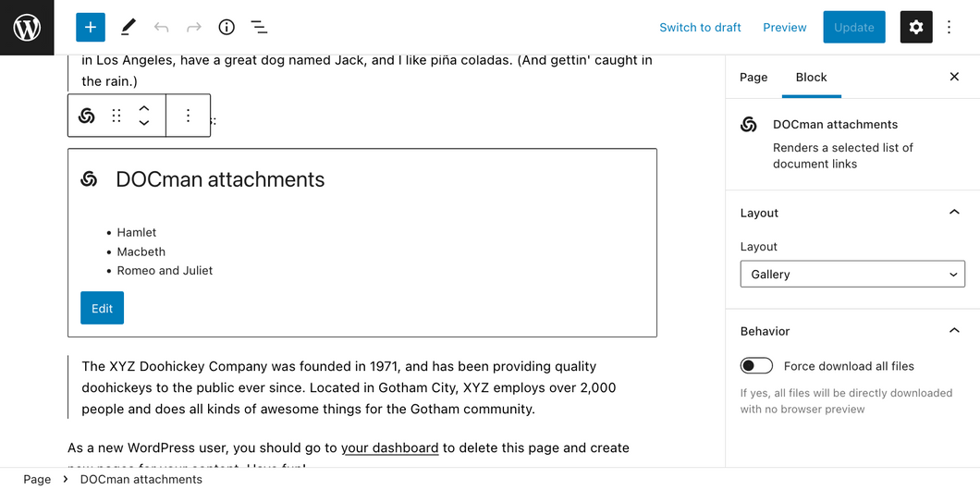Click the WordPress logo icon
Screen dimensions: 980x490
(x=27, y=28)
